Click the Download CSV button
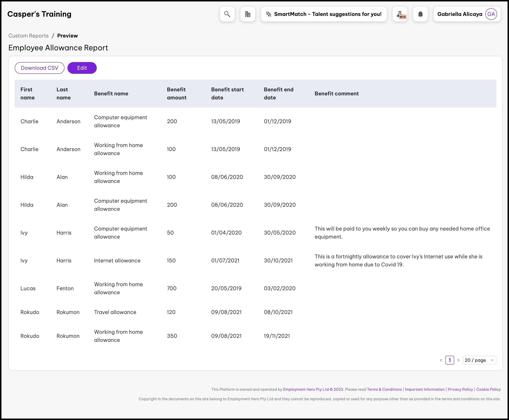This screenshot has height=420, width=509. click(x=39, y=68)
